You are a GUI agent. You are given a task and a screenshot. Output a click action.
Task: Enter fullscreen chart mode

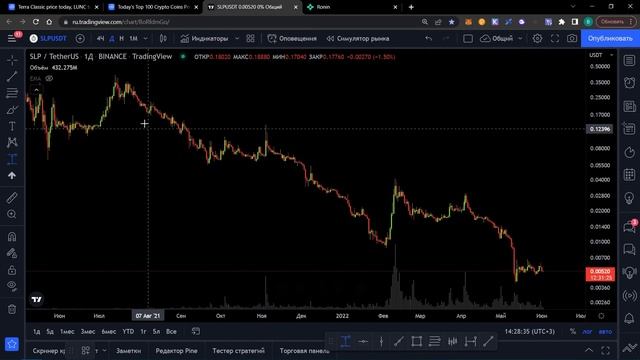(x=555, y=38)
